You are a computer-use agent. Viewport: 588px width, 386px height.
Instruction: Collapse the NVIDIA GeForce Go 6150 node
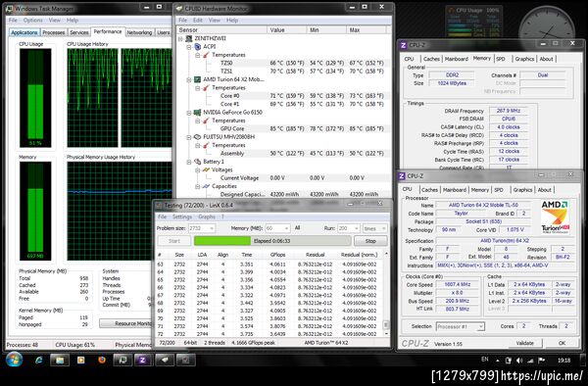pos(189,113)
